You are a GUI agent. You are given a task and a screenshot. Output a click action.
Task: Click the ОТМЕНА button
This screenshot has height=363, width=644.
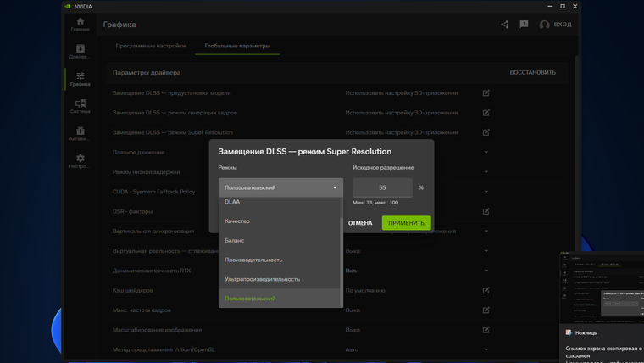[360, 223]
